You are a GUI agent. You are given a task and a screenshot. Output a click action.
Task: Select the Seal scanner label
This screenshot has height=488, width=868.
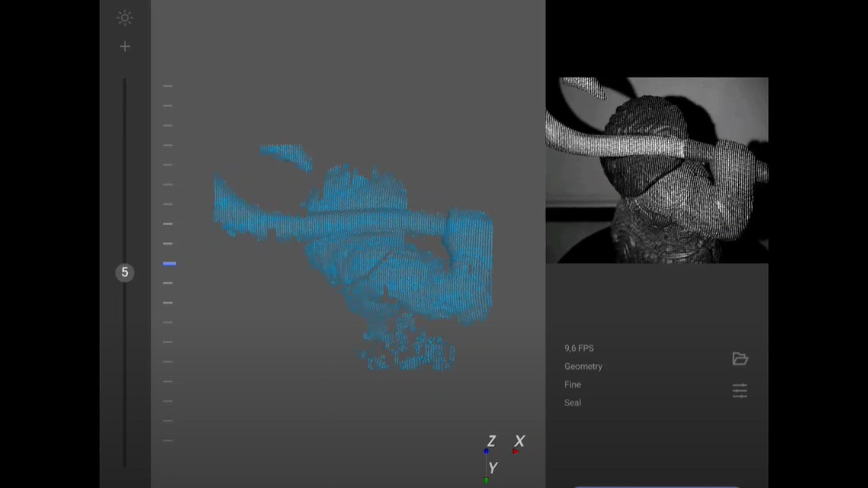pyautogui.click(x=572, y=403)
